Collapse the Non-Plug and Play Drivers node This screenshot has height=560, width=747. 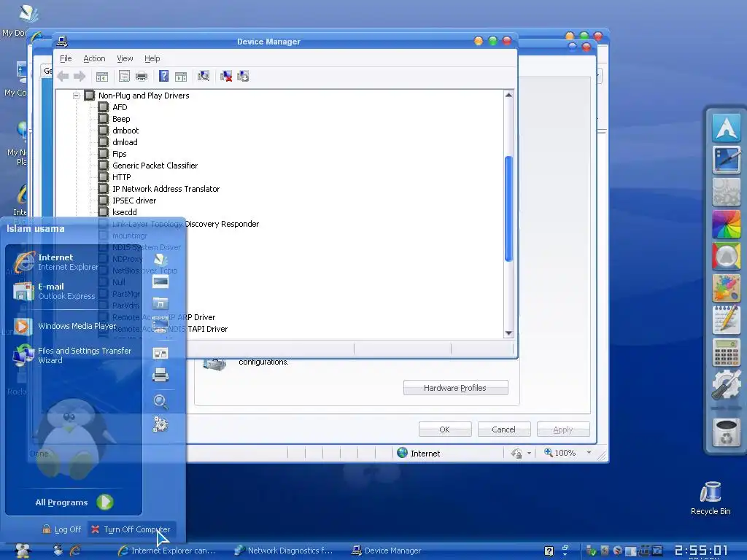tap(76, 96)
